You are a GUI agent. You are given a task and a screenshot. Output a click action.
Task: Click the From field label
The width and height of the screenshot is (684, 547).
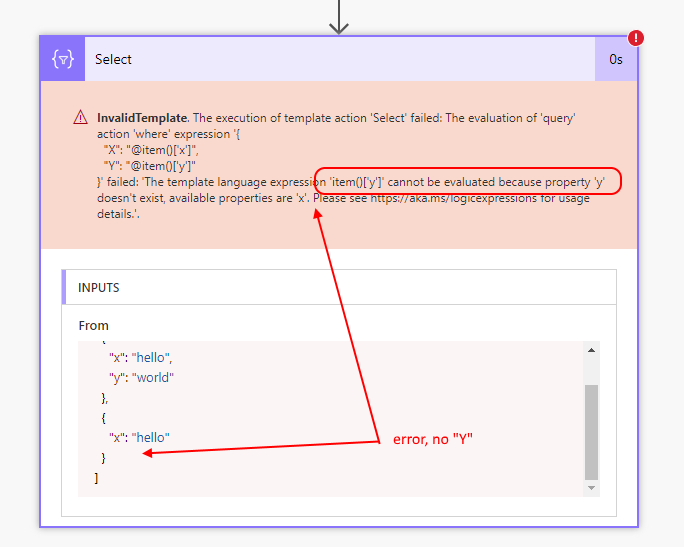pos(94,325)
